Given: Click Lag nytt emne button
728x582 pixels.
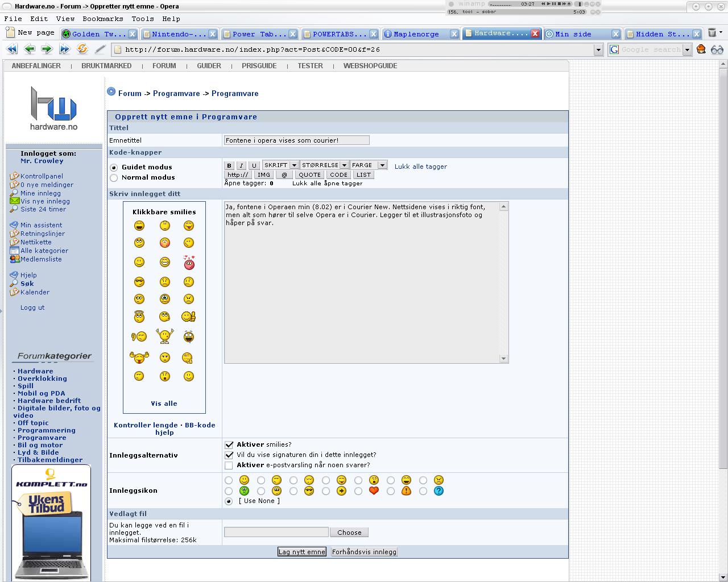Looking at the screenshot, I should coord(302,552).
